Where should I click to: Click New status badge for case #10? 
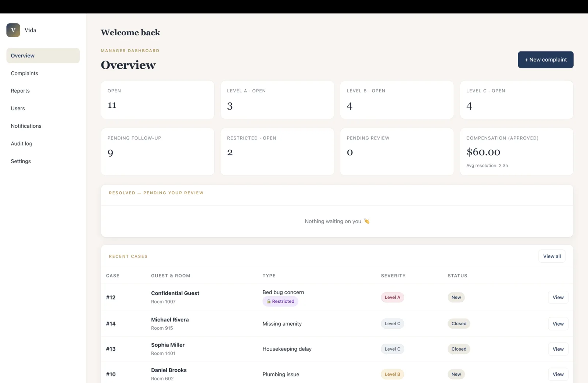pos(456,374)
